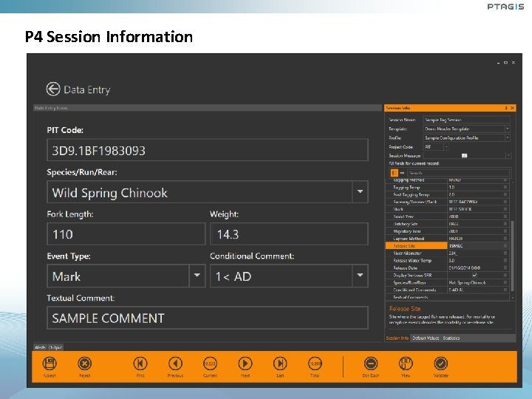Open the Conditional Comment dropdown
The image size is (532, 399).
point(360,276)
